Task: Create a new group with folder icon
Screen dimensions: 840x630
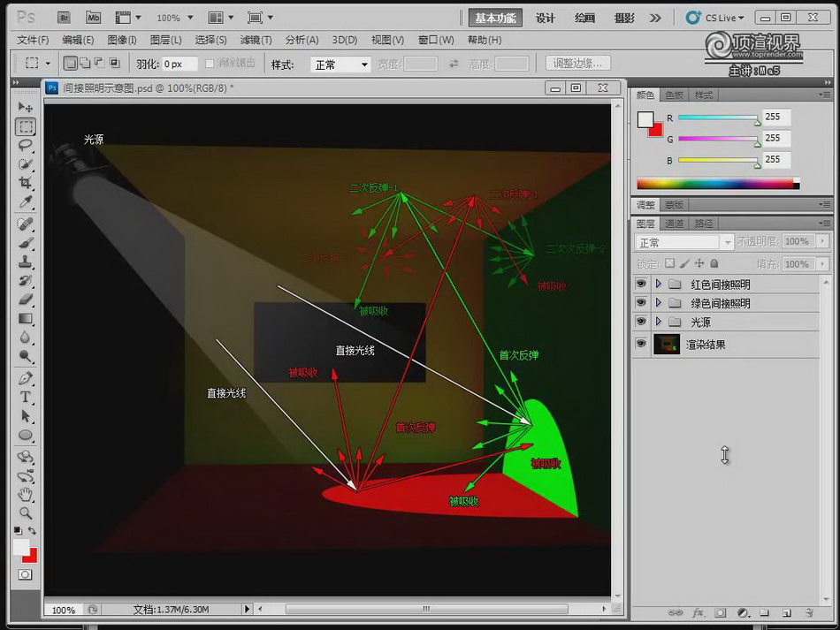Action: pyautogui.click(x=763, y=611)
